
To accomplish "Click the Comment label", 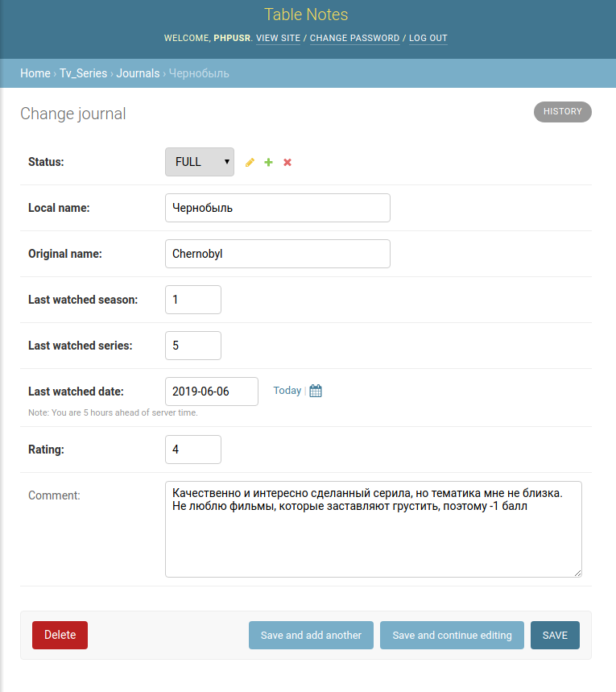I will pos(54,495).
